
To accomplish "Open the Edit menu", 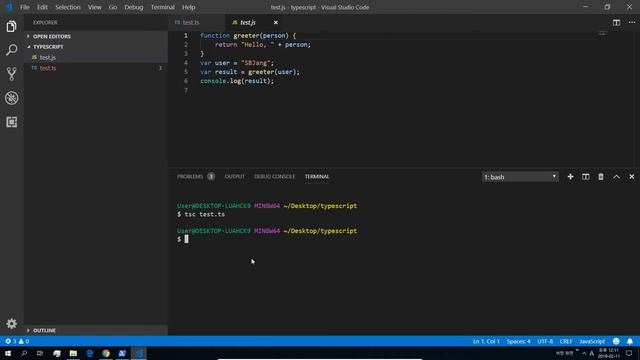I will tap(42, 7).
